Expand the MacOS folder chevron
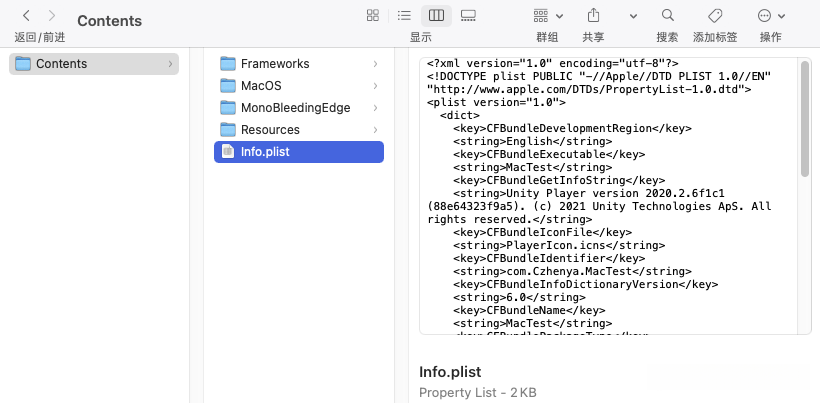Viewport: 820px width, 403px height. tap(375, 86)
